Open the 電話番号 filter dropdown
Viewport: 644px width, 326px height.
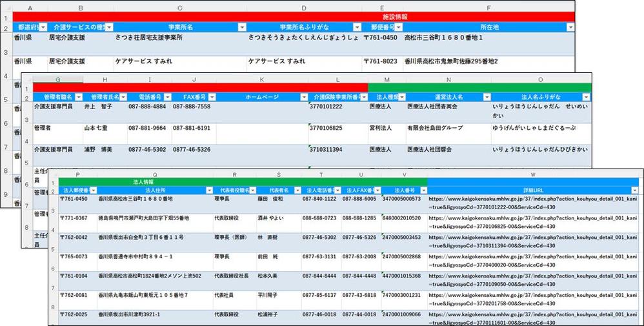(x=167, y=97)
